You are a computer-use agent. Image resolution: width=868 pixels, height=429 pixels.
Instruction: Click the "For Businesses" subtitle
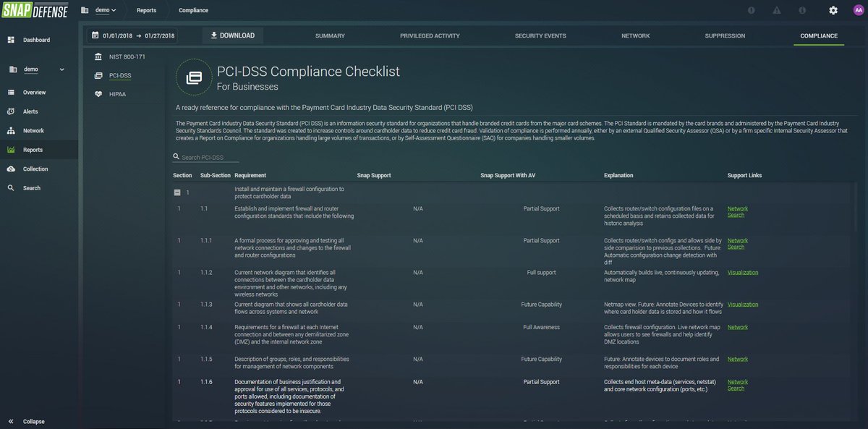coord(247,87)
